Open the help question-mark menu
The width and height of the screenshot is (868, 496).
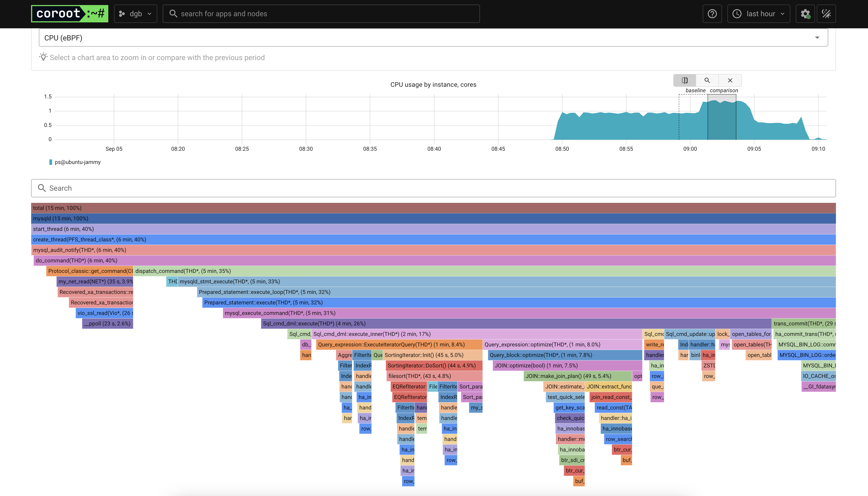point(712,14)
